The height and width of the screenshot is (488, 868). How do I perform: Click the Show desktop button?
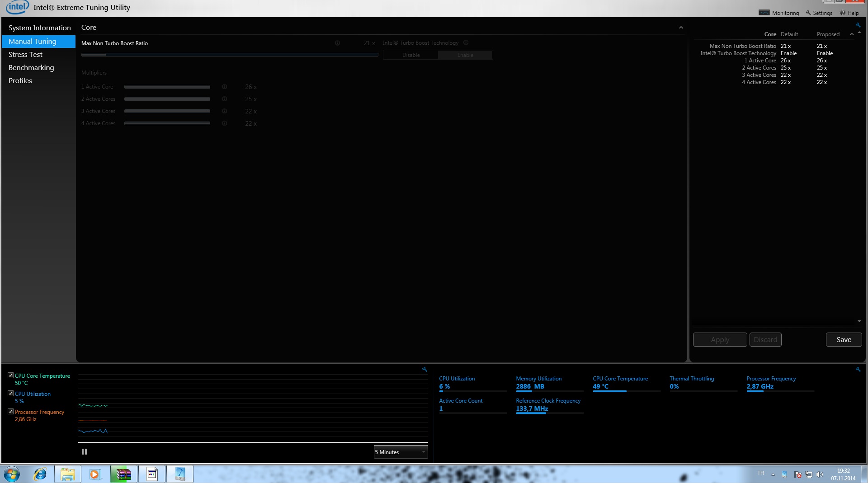pyautogui.click(x=864, y=474)
